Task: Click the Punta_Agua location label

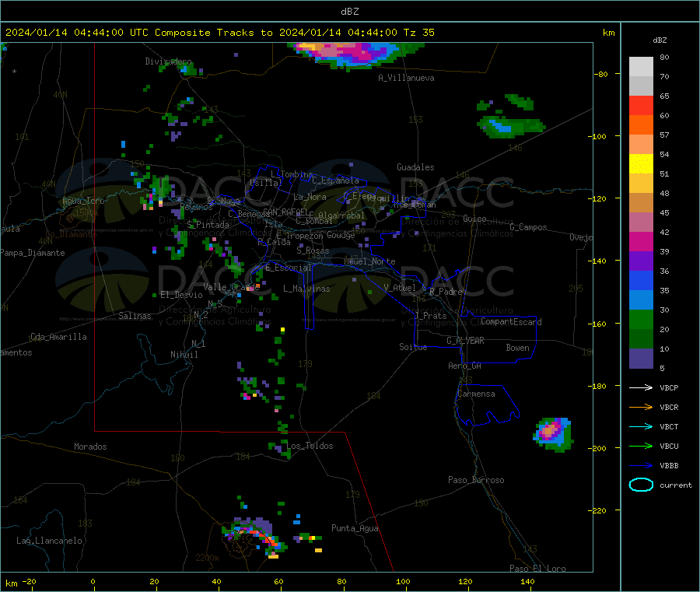Action: (355, 528)
